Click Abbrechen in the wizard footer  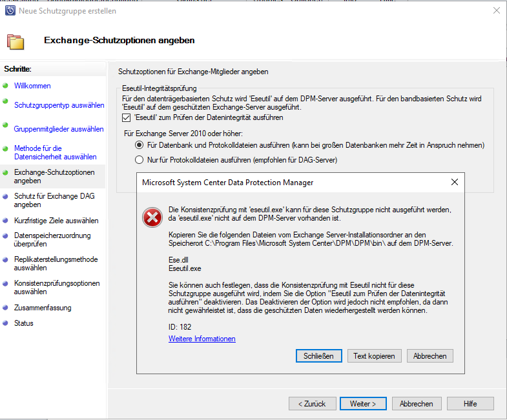point(417,404)
